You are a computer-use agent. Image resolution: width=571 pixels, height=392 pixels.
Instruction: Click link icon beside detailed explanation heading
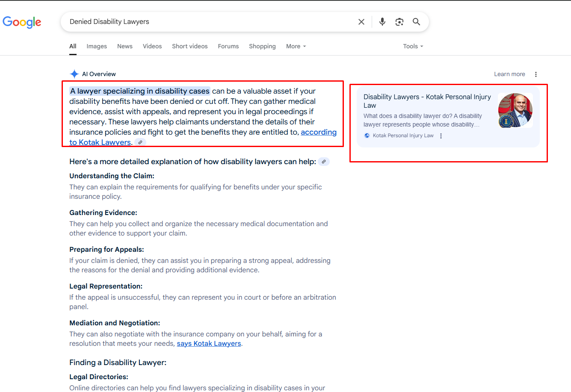(x=324, y=162)
